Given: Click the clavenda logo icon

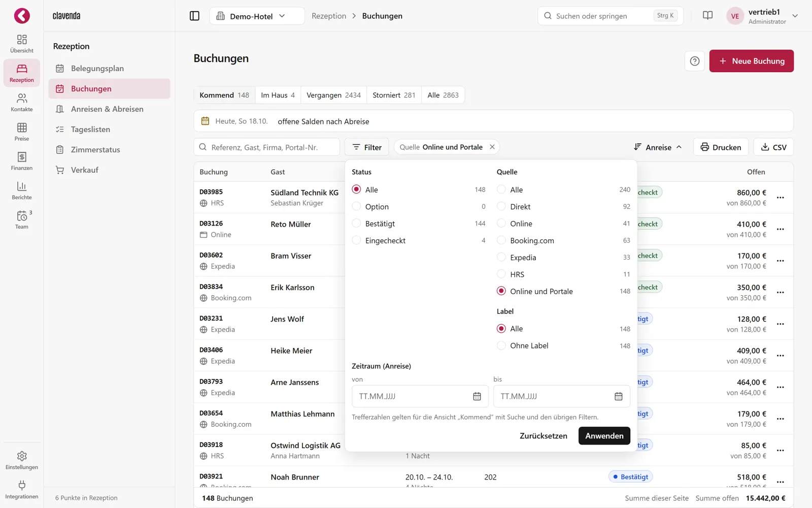Looking at the screenshot, I should point(22,16).
